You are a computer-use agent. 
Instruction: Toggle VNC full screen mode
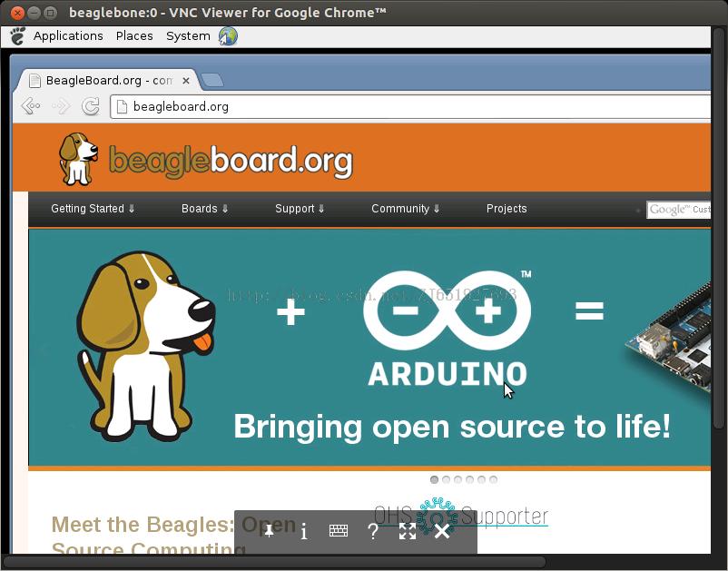[x=408, y=531]
